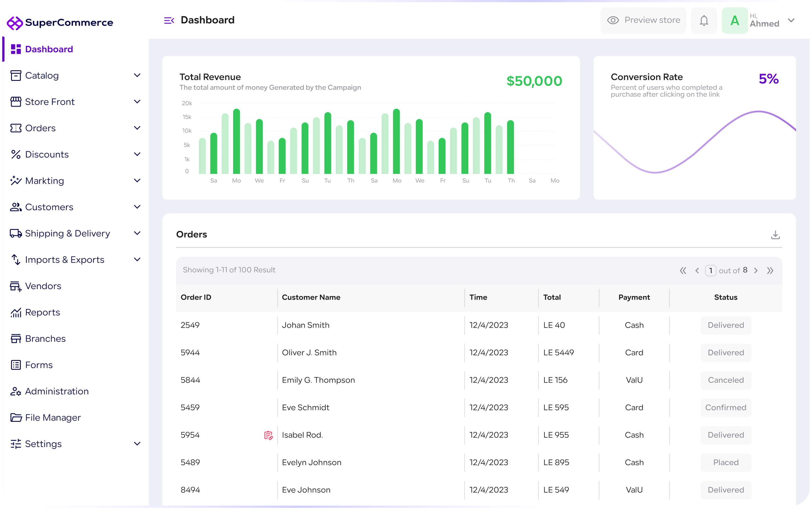The width and height of the screenshot is (812, 508).
Task: Click the note icon on order 5954
Action: [x=268, y=435]
